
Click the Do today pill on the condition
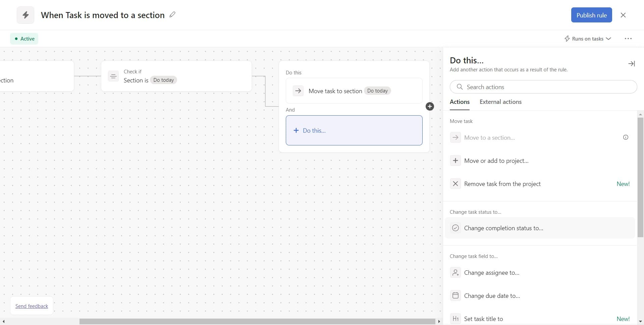point(163,80)
